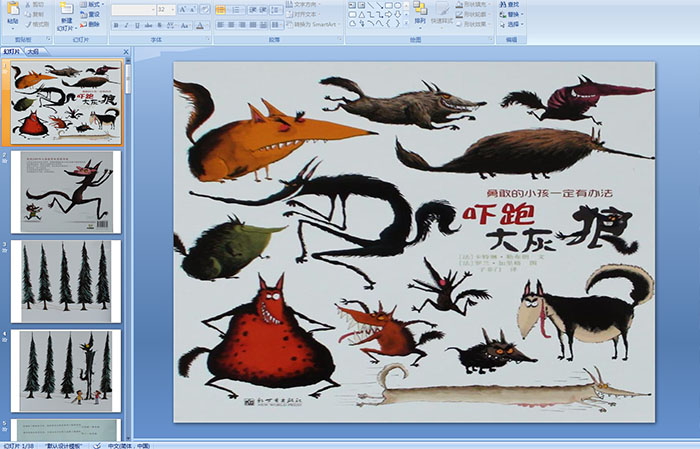Click the Copy (复制) command
The width and height of the screenshot is (700, 449).
34,14
